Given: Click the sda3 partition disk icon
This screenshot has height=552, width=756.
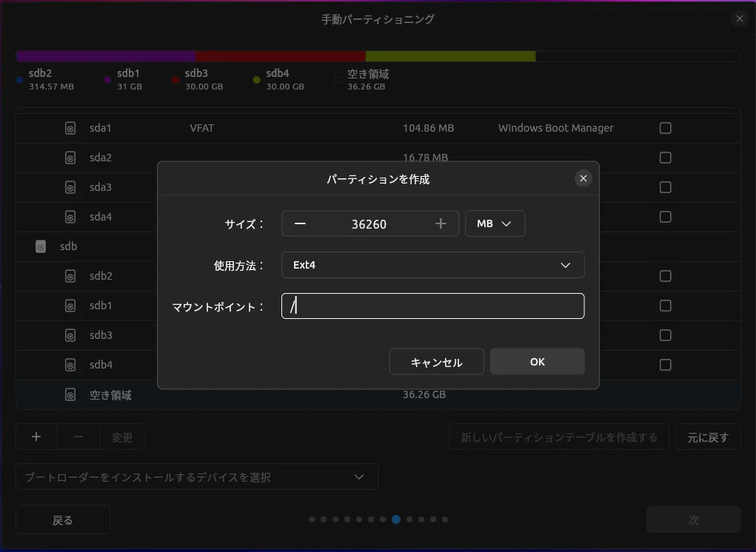Looking at the screenshot, I should 70,187.
